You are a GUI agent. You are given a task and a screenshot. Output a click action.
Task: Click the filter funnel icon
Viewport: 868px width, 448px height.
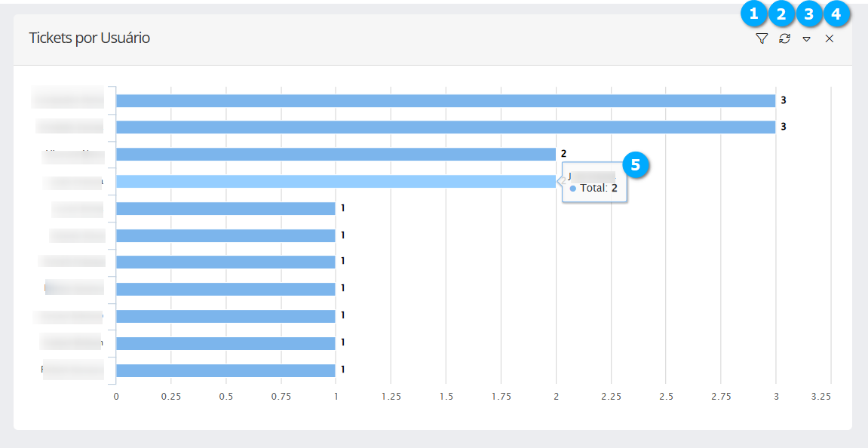click(761, 38)
